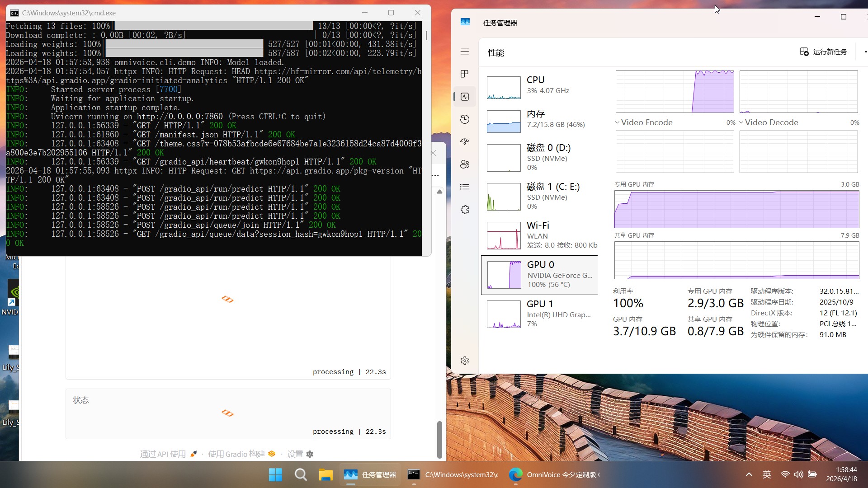Open Task Manager settings gear icon
The image size is (868, 488).
(x=464, y=361)
